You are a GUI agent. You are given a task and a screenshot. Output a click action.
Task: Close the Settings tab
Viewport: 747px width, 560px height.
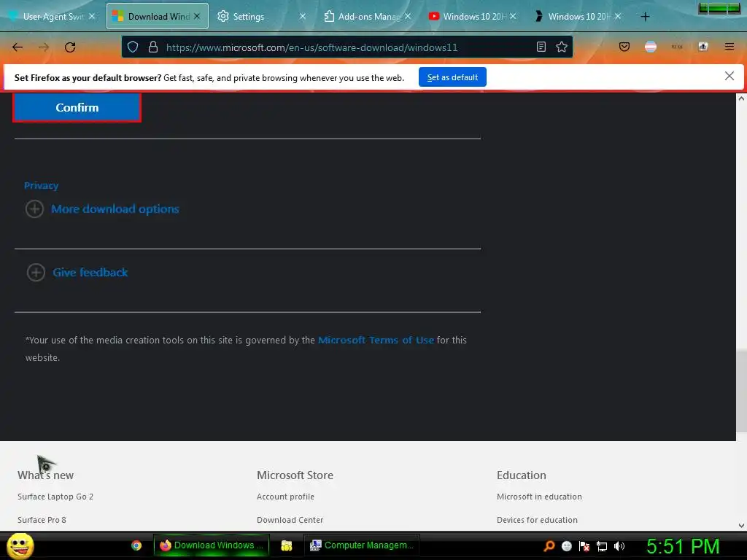[x=303, y=16]
